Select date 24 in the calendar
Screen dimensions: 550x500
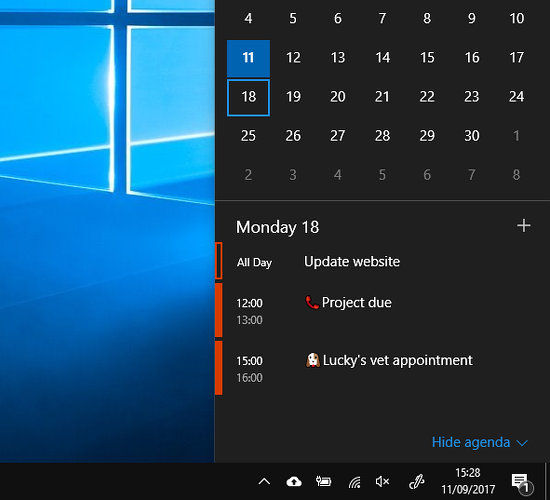click(x=517, y=97)
